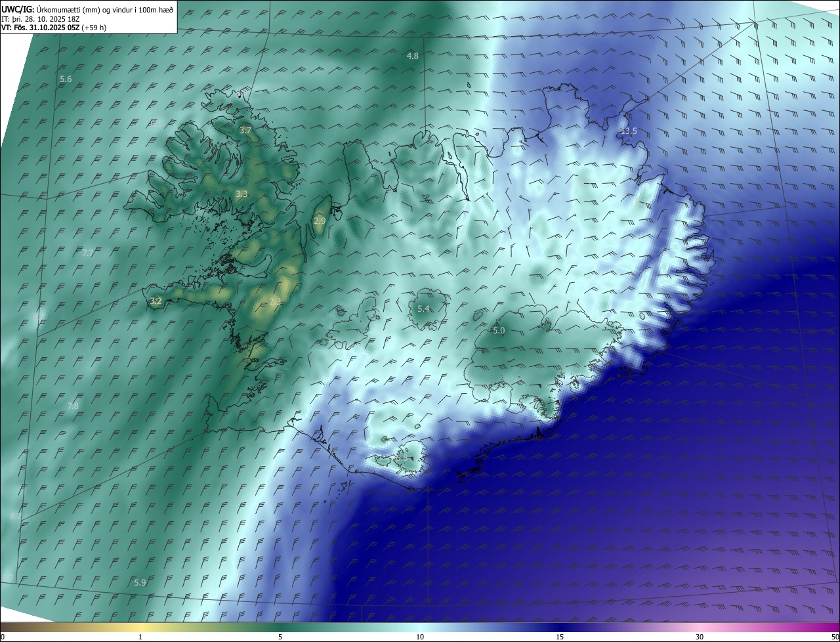
Task: Click the 30 tick on the color scale
Action: pyautogui.click(x=700, y=637)
